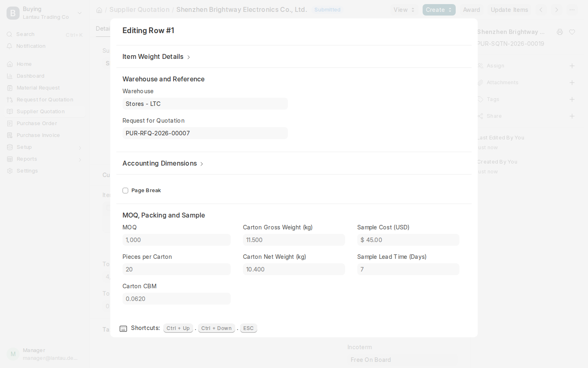
Task: Click the Request for Quotation field
Action: (205, 133)
